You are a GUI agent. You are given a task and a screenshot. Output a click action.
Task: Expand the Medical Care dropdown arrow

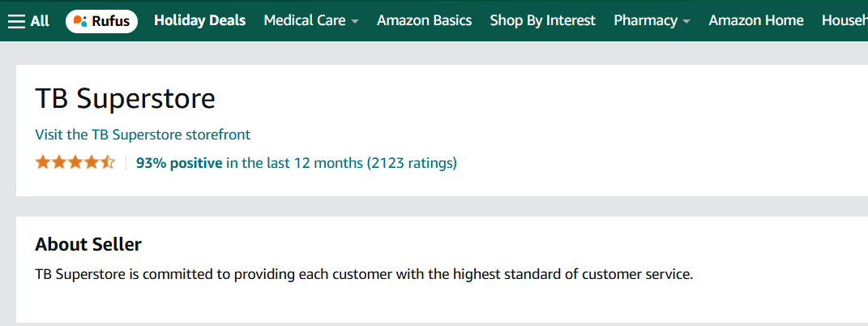coord(355,22)
